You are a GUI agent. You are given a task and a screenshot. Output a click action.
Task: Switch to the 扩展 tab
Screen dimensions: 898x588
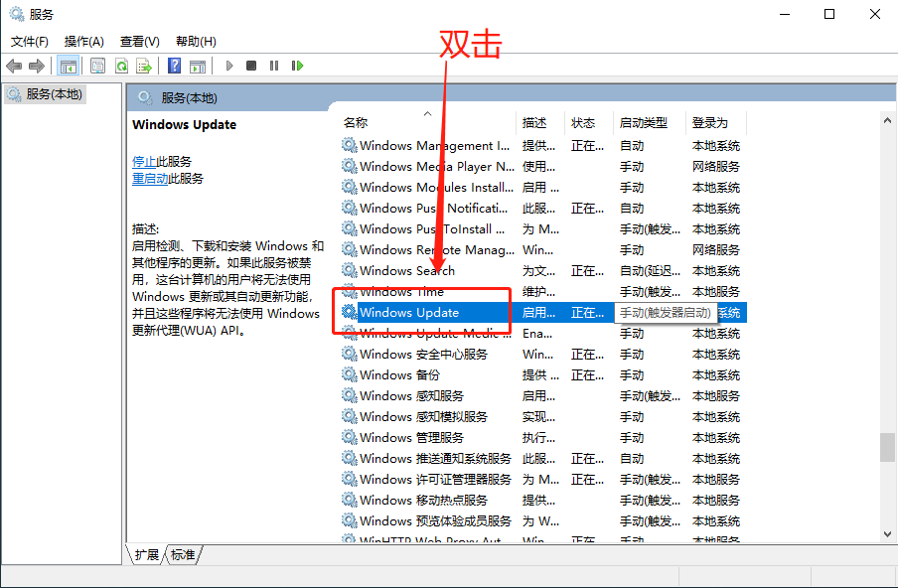click(x=147, y=555)
